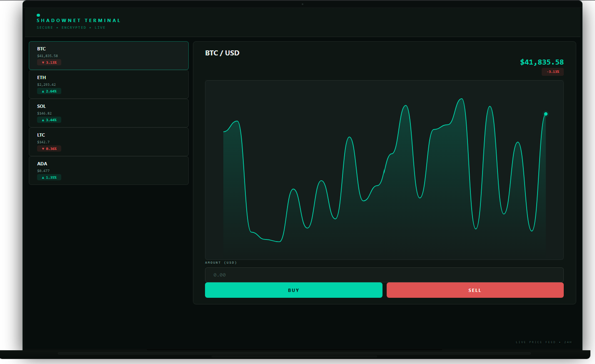Click the LIVE PRICE FEED • 24H footer text
Image resolution: width=595 pixels, height=364 pixels.
click(x=544, y=342)
